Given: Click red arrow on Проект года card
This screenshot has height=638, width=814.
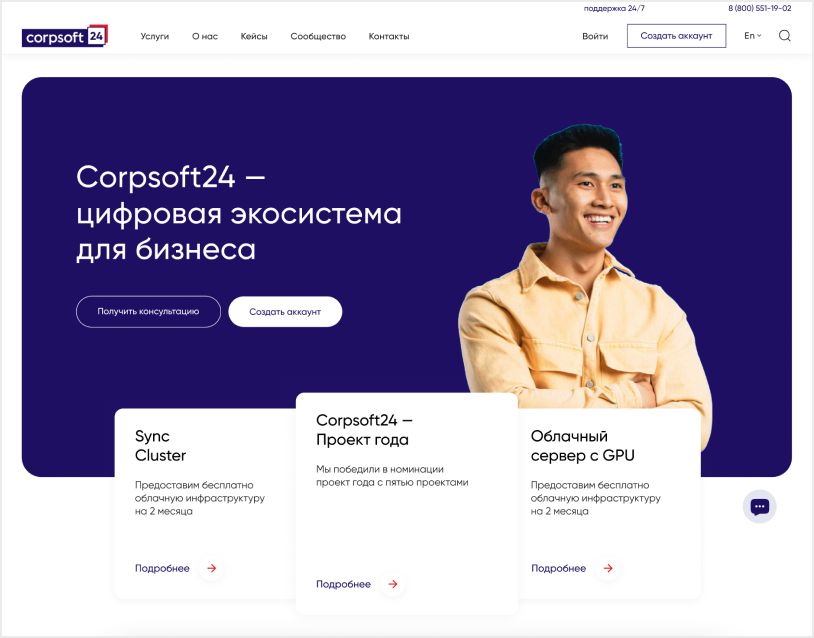Looking at the screenshot, I should click(x=393, y=584).
